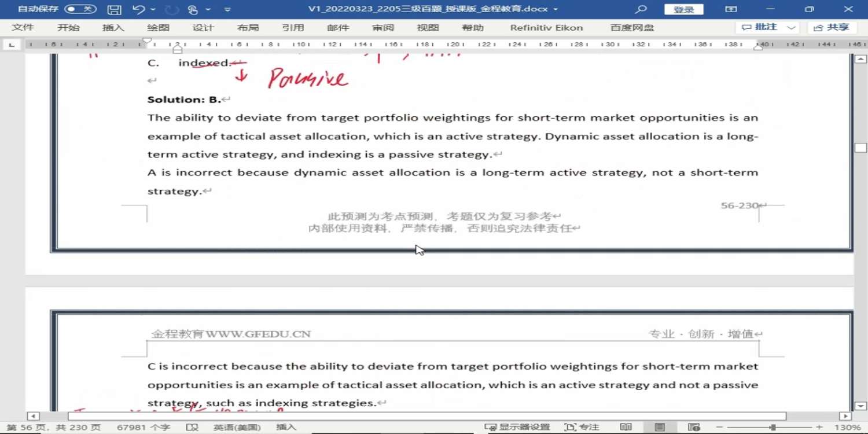This screenshot has height=434, width=868.
Task: Click language indicator 英语(美国)
Action: coord(237,427)
